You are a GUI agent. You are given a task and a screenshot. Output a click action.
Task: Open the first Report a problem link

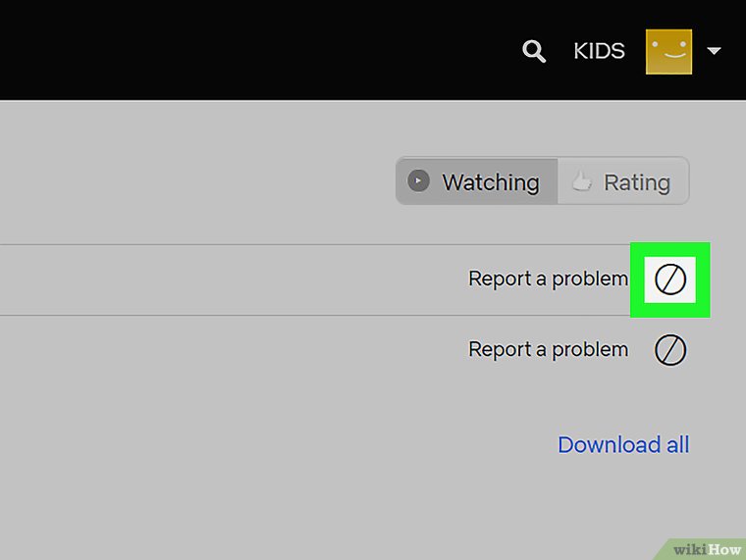[x=548, y=280]
